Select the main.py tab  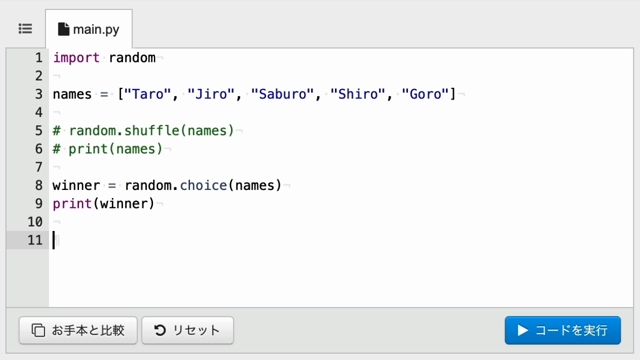coord(89,29)
